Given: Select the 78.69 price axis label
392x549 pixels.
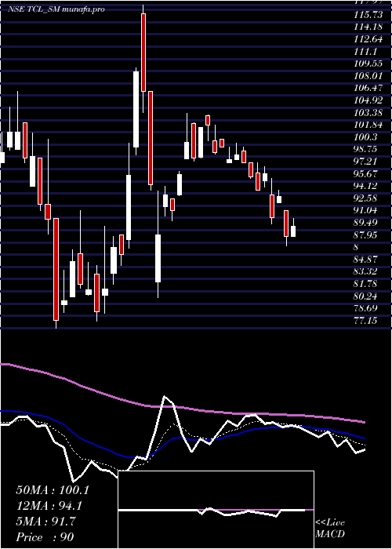Looking at the screenshot, I should point(366,308).
